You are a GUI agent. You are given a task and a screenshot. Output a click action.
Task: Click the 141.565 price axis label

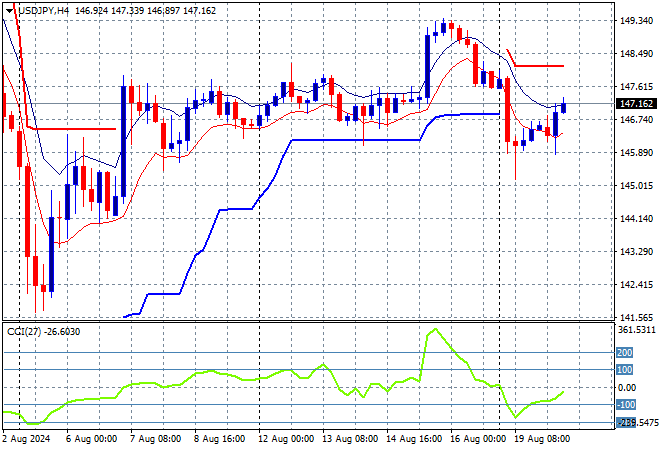636,318
